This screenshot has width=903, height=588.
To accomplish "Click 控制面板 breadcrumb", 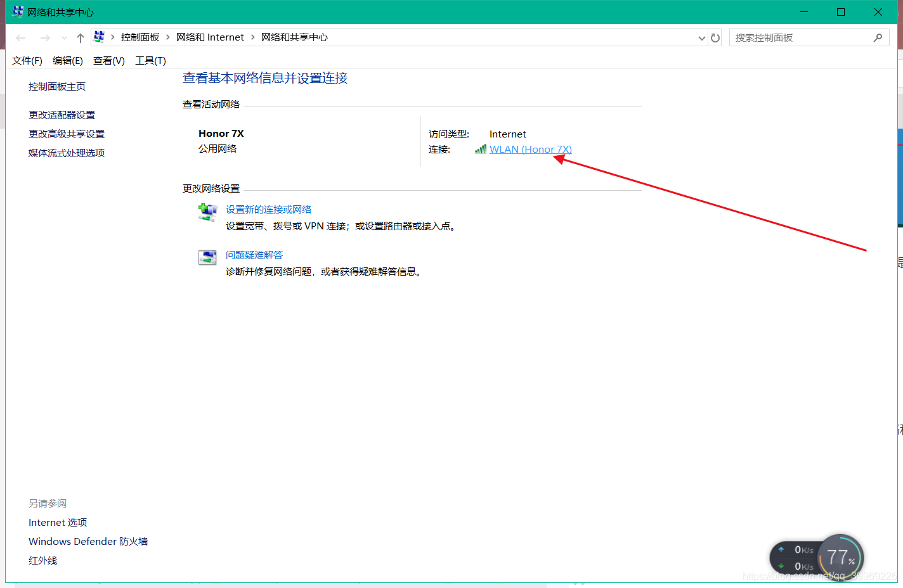I will point(140,37).
